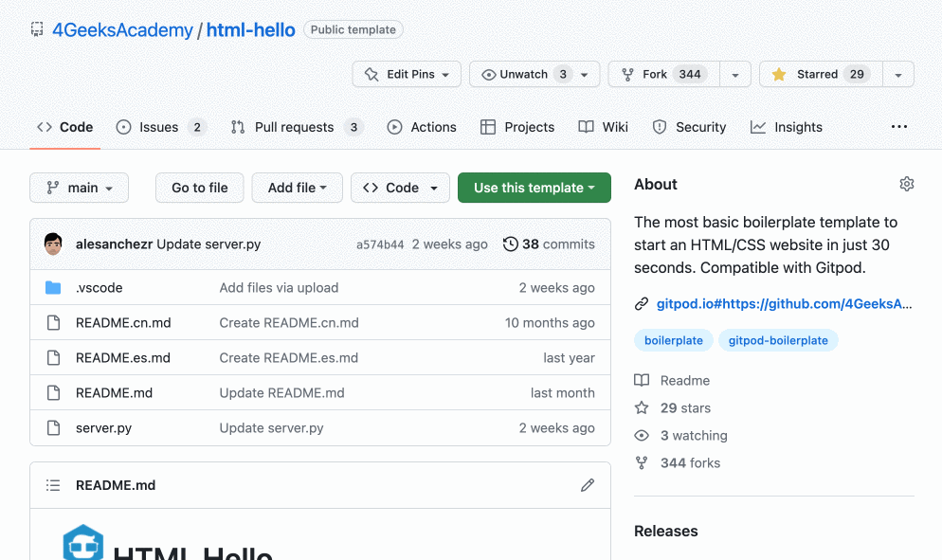Image resolution: width=942 pixels, height=560 pixels.
Task: Switch to the Code tab
Action: tap(64, 127)
